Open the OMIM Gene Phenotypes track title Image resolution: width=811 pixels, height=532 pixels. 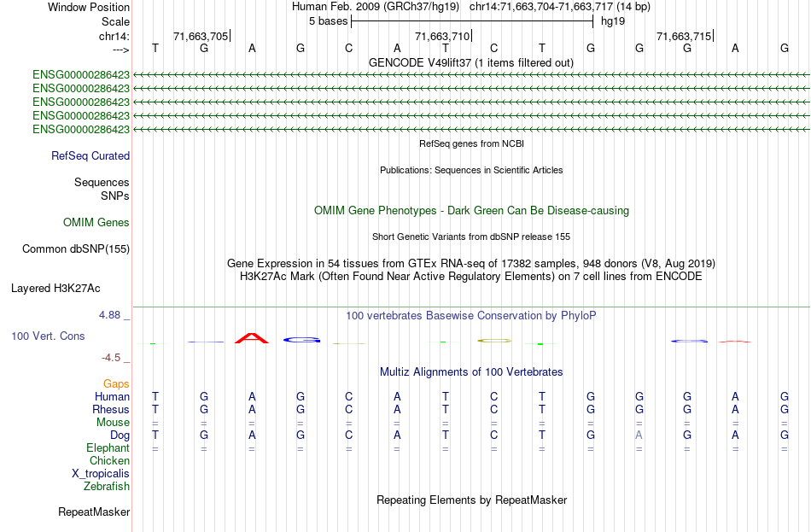tap(471, 211)
